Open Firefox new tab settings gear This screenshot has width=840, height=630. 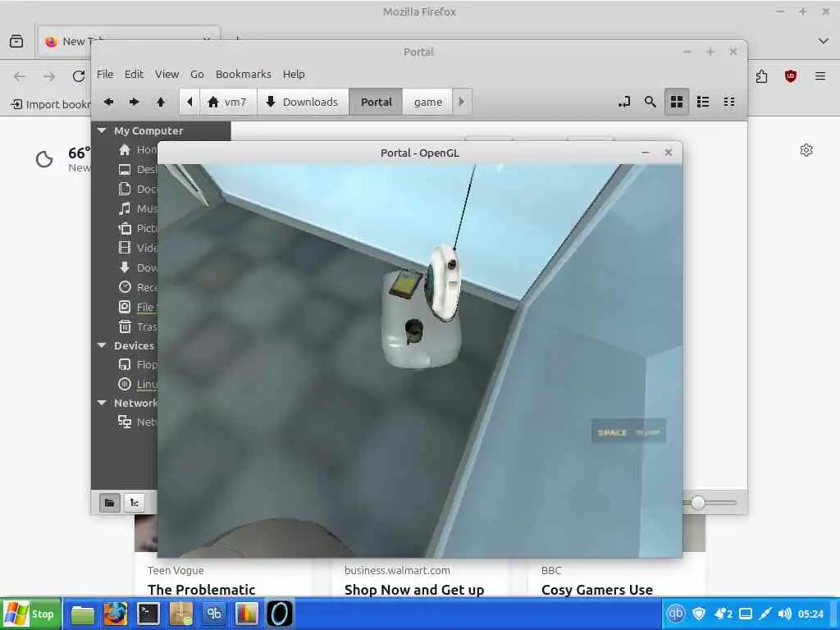point(806,150)
